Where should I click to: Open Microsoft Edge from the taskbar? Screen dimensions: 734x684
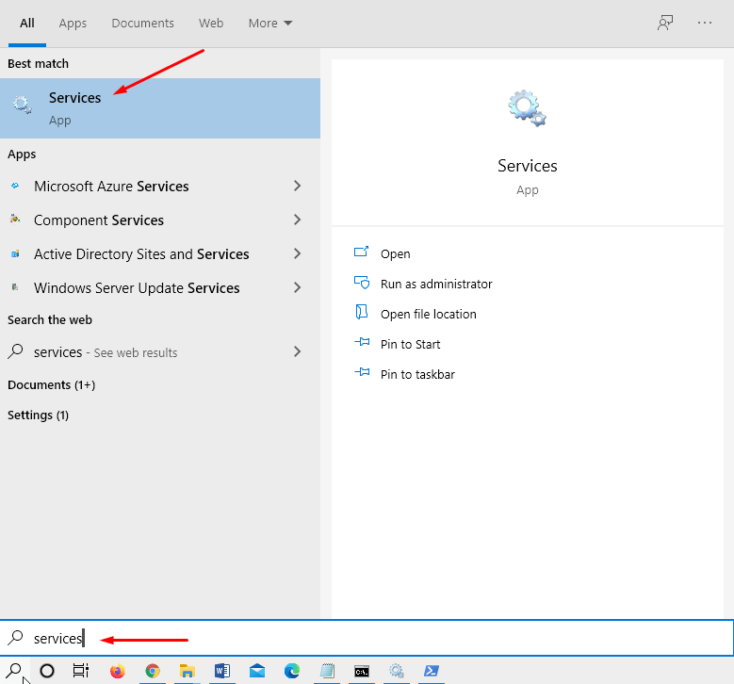coord(292,671)
